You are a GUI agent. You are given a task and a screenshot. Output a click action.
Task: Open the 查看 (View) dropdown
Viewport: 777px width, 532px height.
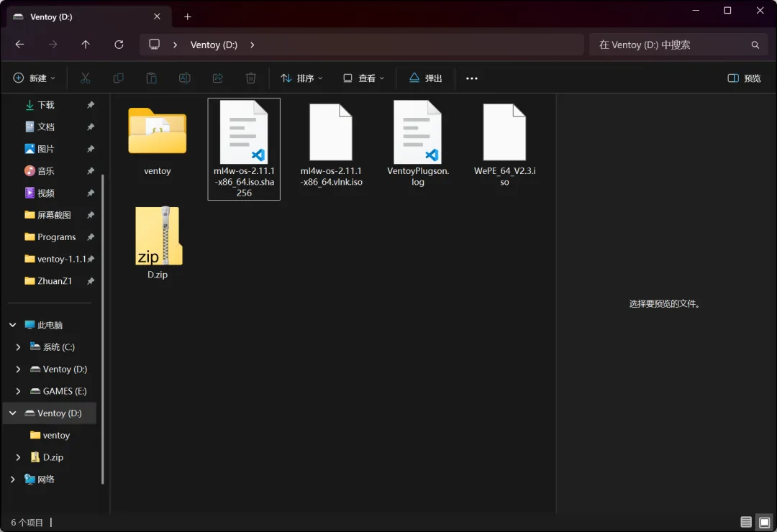364,78
